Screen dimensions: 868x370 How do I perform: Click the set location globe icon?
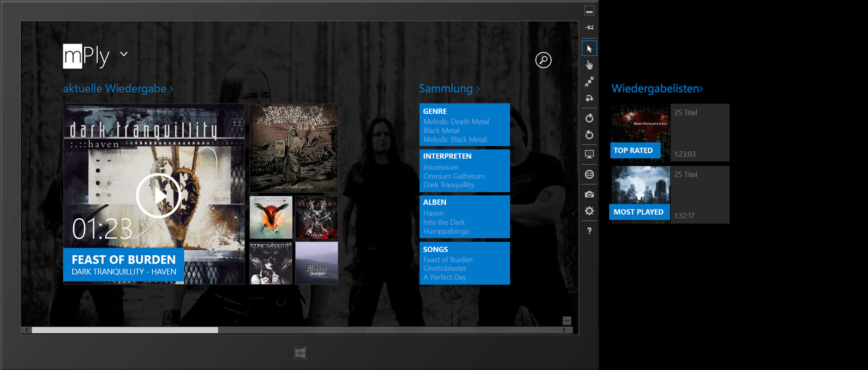(589, 174)
